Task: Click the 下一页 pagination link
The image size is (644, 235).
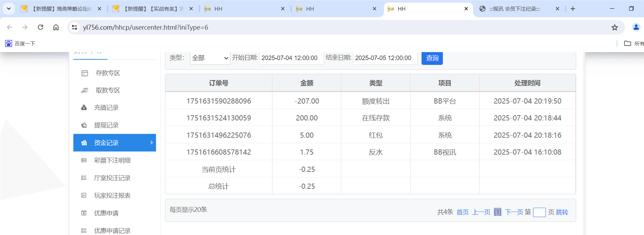Action: pos(514,212)
